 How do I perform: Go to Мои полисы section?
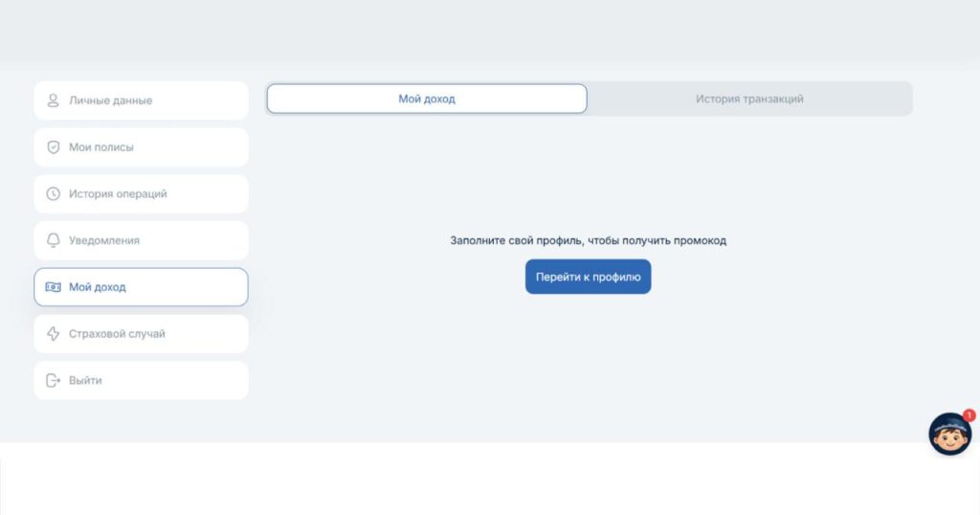coord(101,147)
